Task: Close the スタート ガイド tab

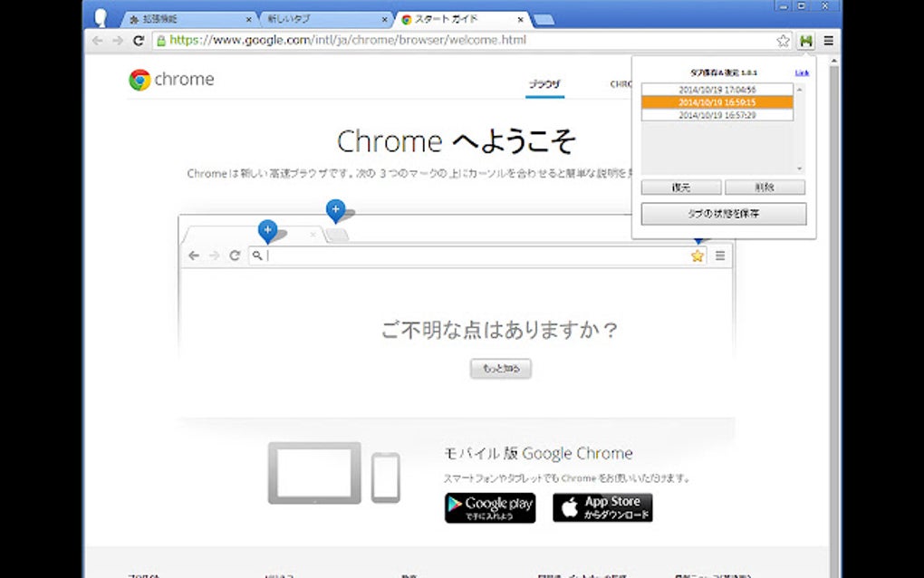Action: [x=520, y=19]
